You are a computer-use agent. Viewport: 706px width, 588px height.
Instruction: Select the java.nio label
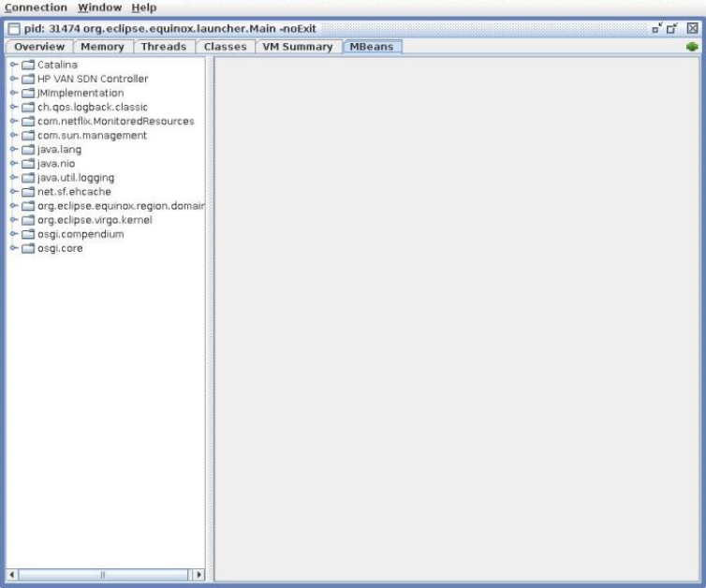coord(56,164)
